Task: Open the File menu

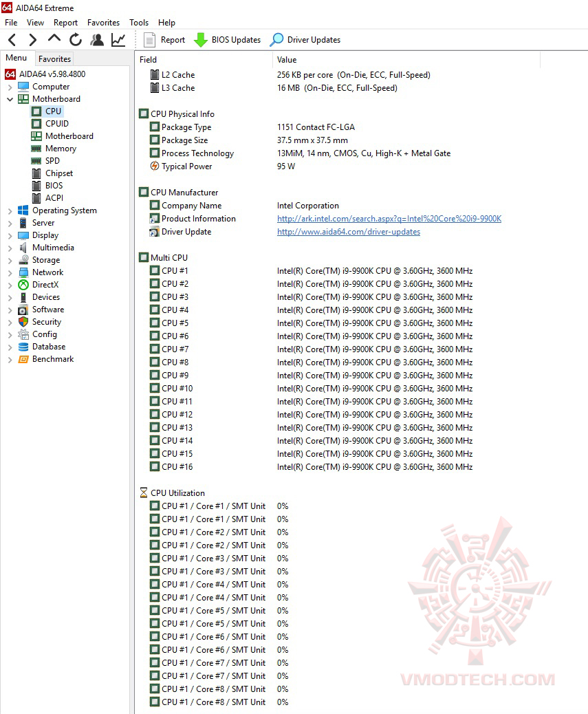Action: [x=11, y=22]
